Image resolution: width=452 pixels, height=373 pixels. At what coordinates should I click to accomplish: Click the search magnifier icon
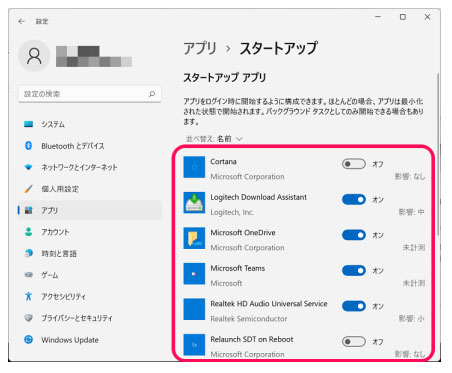pyautogui.click(x=152, y=94)
